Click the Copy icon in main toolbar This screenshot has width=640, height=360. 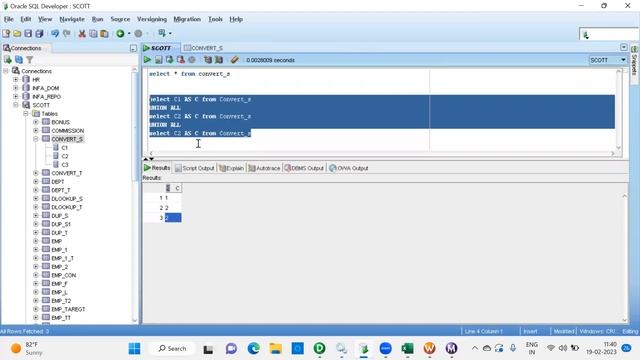[x=93, y=33]
